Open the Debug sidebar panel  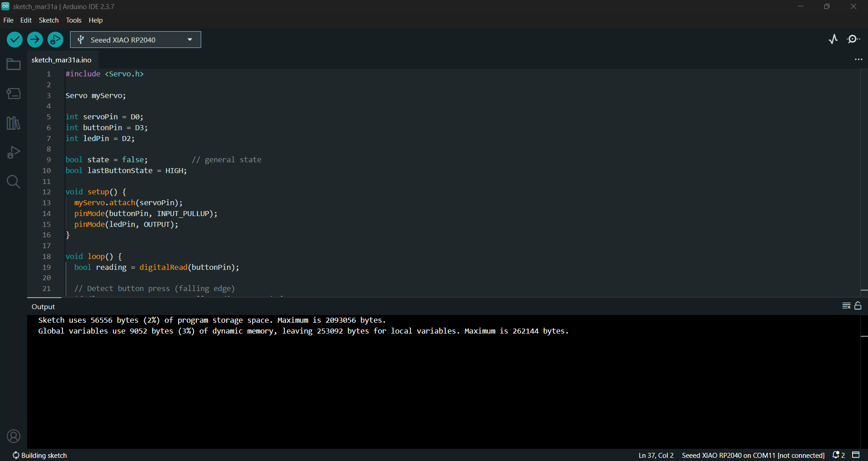[14, 152]
